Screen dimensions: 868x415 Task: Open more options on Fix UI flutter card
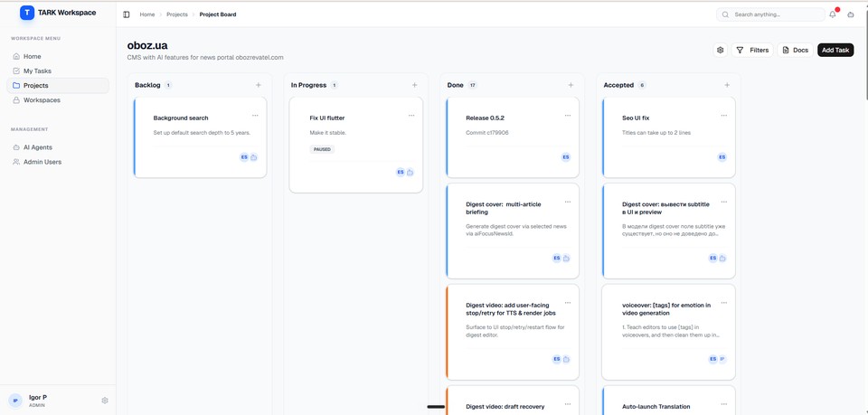tap(411, 116)
